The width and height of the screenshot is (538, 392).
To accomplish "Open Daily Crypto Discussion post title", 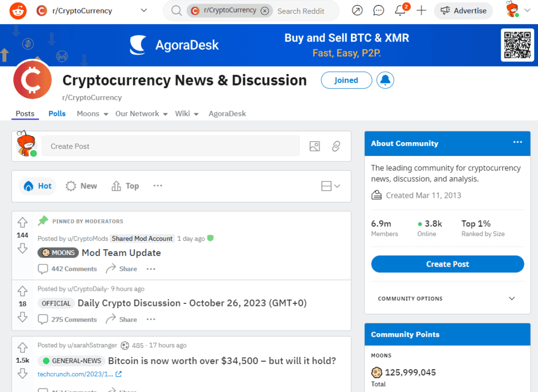I will pyautogui.click(x=192, y=303).
